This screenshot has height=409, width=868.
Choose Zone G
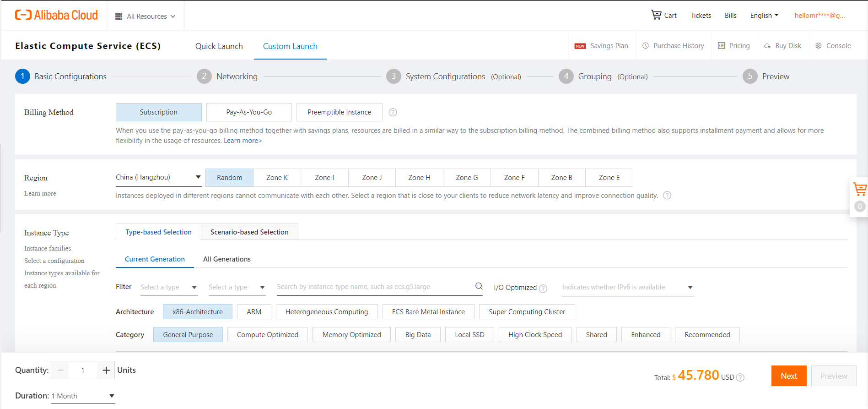467,178
